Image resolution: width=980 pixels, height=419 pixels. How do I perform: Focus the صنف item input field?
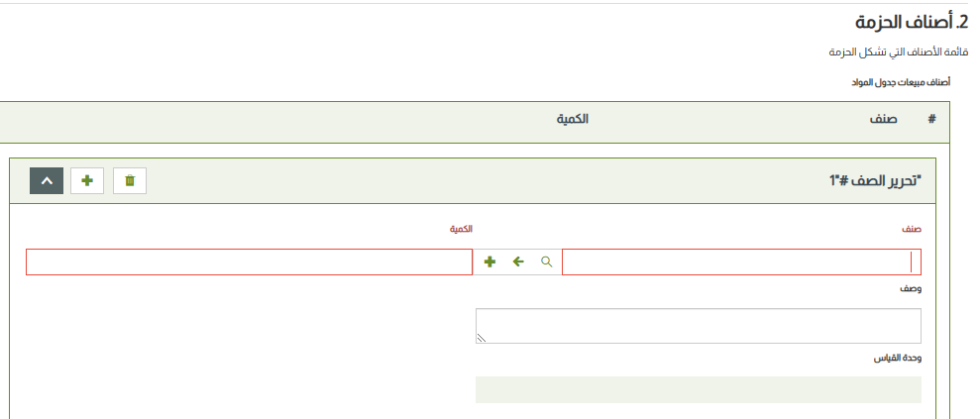[741, 262]
